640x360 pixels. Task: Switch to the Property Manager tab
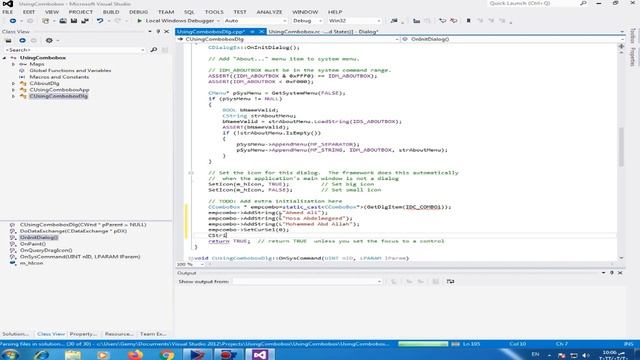tap(83, 334)
